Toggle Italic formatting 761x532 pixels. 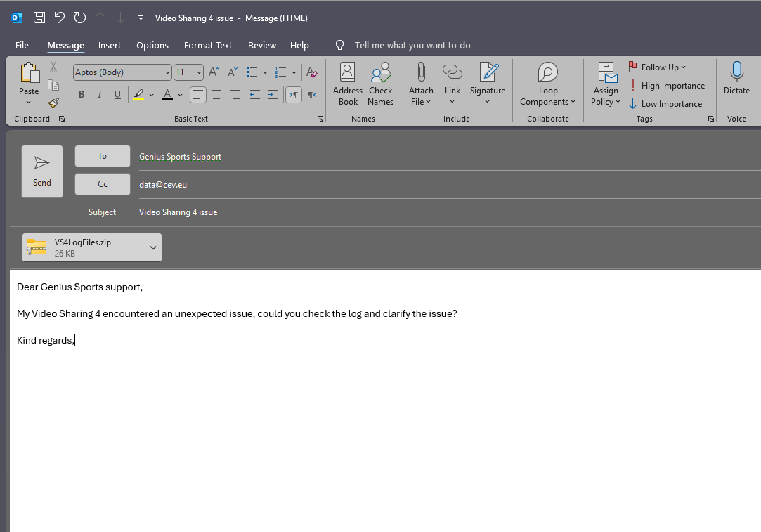100,95
